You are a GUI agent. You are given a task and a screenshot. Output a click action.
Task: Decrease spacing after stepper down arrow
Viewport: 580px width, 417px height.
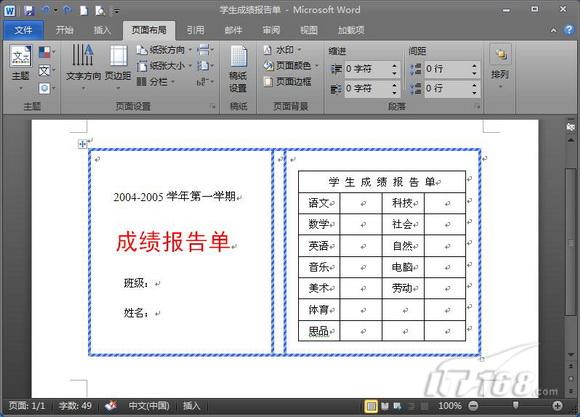[x=474, y=93]
